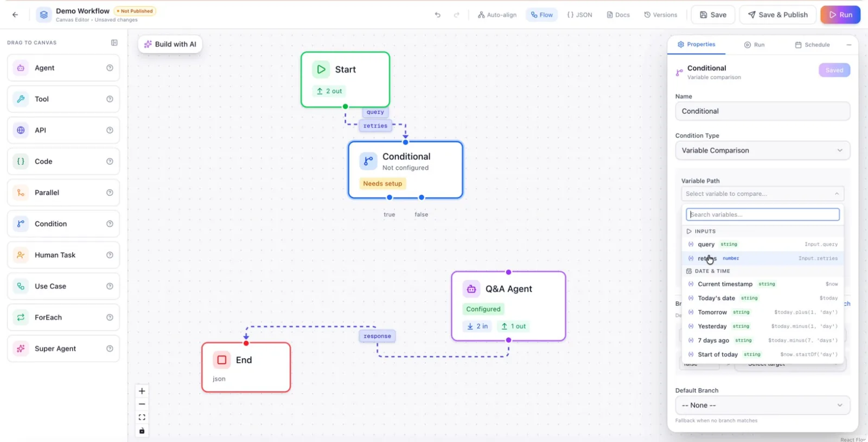Click the Save button
Screen dimensions: 868x442
(713, 15)
